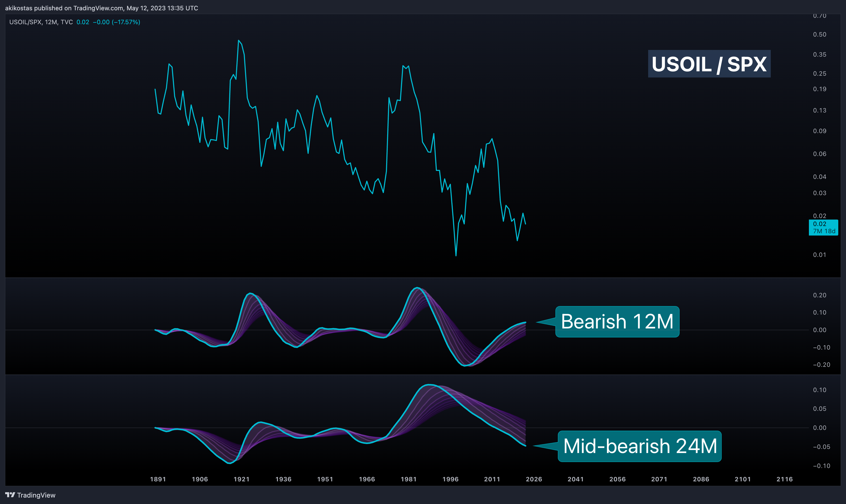Click the 2026 label on time axis
Image resolution: width=846 pixels, height=504 pixels.
point(534,479)
